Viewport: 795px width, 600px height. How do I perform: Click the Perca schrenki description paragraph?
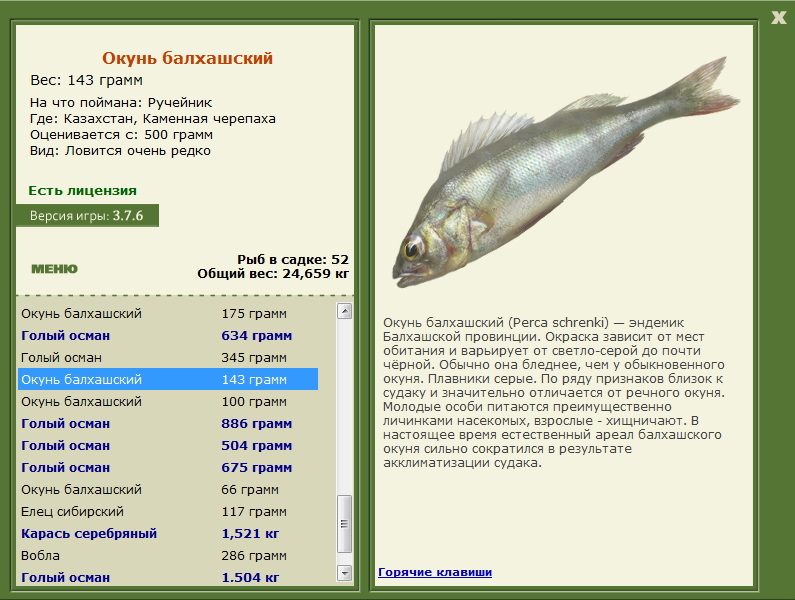(554, 393)
